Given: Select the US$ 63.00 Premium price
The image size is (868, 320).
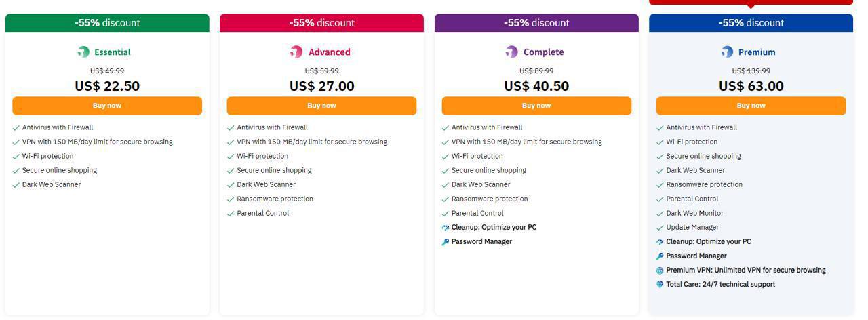Looking at the screenshot, I should click(751, 86).
